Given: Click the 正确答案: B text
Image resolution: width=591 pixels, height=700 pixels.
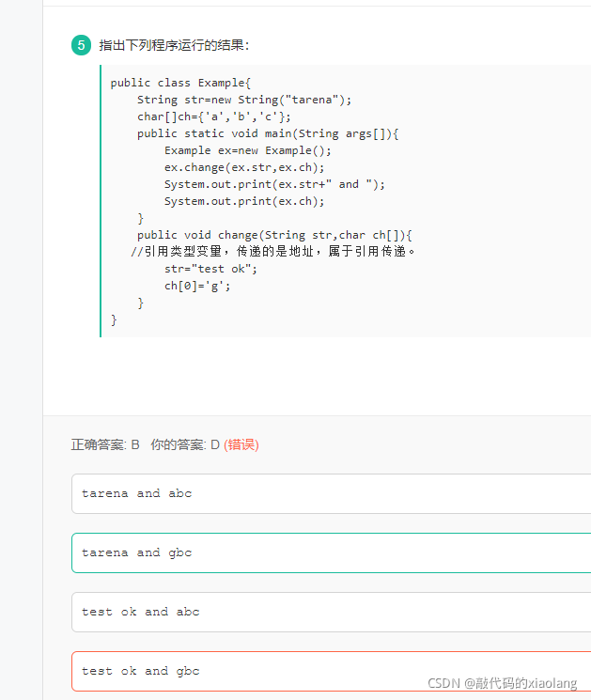Looking at the screenshot, I should (x=105, y=444).
